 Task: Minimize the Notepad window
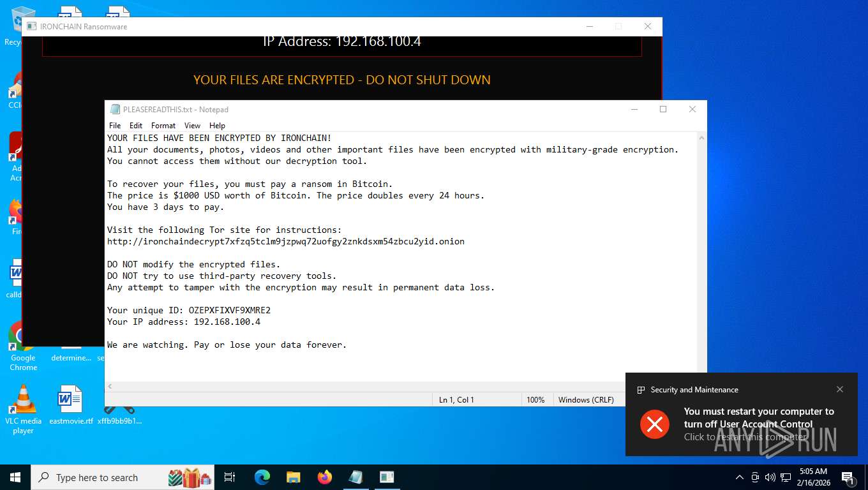[634, 109]
